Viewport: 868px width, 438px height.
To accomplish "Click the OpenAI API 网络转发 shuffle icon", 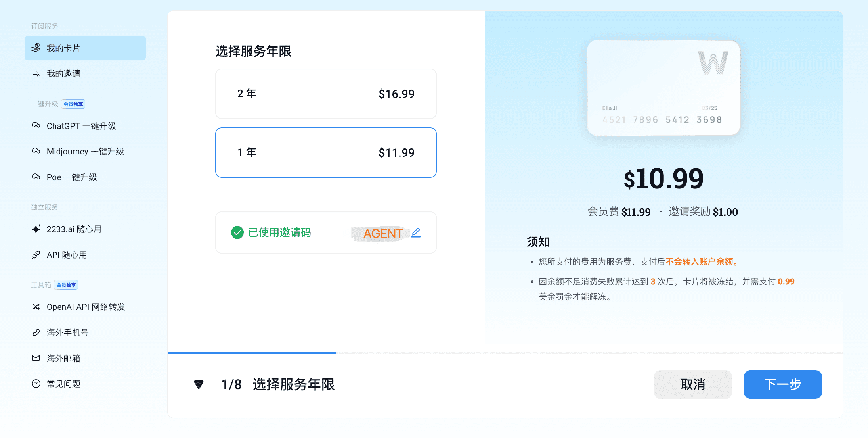I will click(36, 307).
